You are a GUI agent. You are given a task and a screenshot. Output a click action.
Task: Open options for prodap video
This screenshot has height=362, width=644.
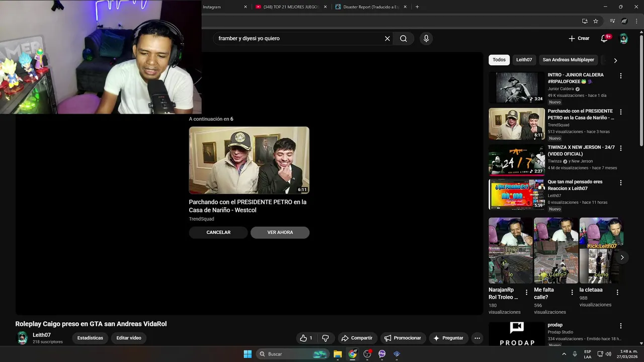(620, 326)
